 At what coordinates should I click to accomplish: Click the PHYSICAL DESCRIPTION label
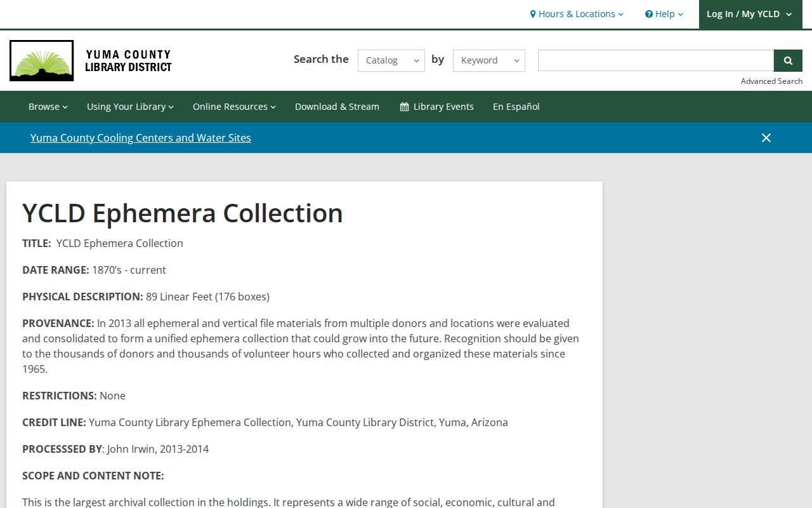82,297
